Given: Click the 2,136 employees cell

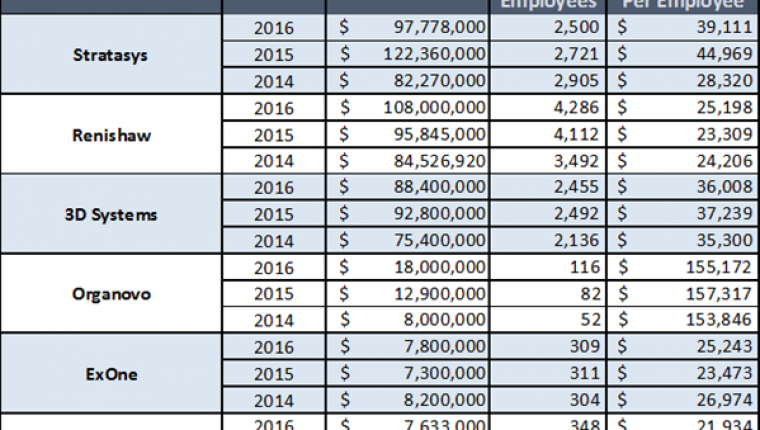Looking at the screenshot, I should [x=548, y=240].
